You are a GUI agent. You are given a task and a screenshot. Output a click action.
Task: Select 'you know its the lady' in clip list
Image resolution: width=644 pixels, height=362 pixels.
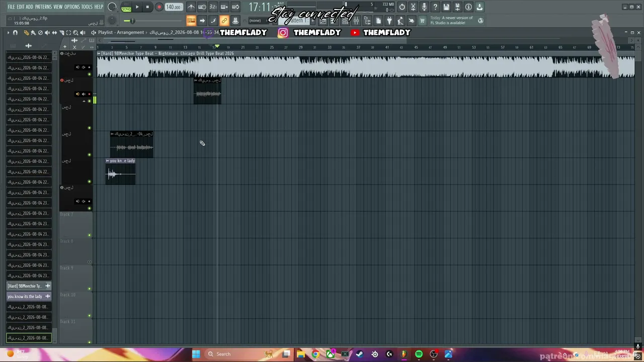(29, 297)
